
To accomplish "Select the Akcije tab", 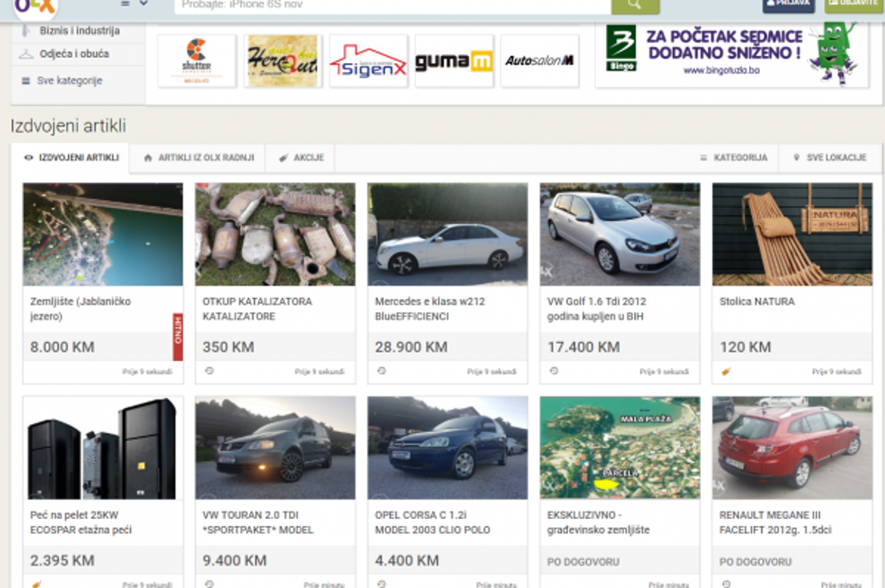I will click(x=301, y=158).
